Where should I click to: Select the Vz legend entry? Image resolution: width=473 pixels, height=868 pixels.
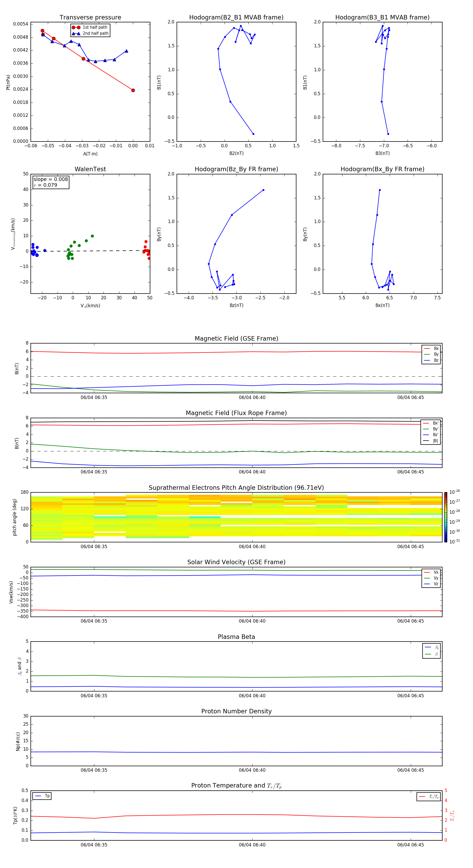[431, 584]
